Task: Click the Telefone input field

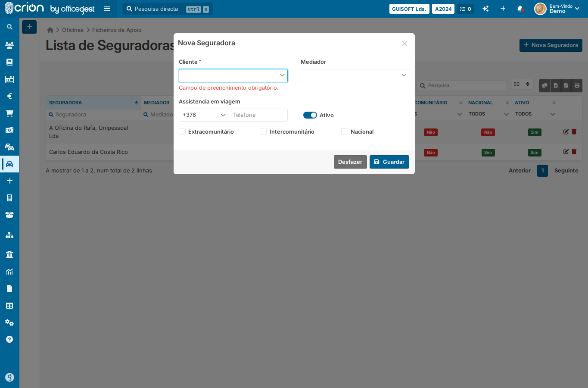Action: [258, 115]
